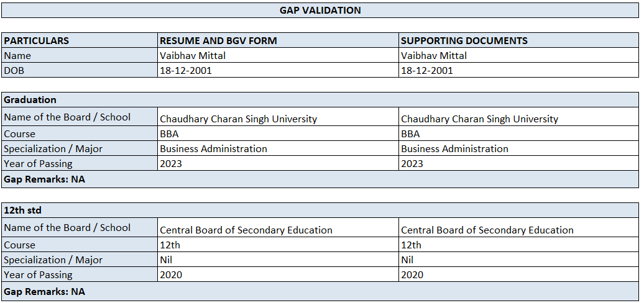644x303 pixels.
Task: Select Central Board of Secondary Education in Resume column
Action: click(246, 230)
